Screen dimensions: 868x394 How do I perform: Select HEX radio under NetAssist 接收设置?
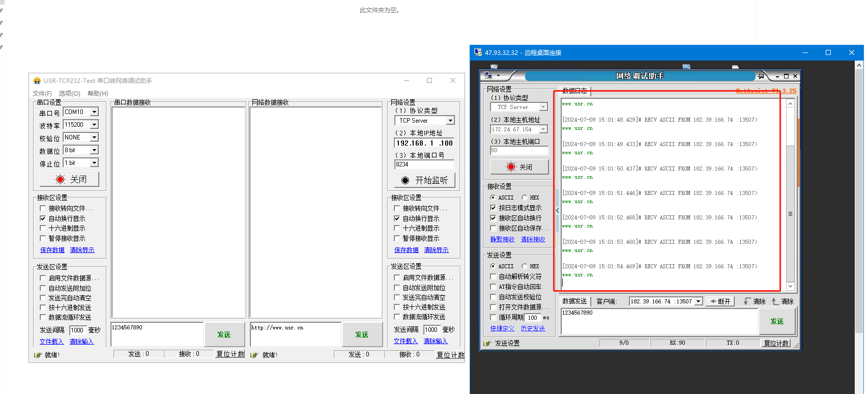524,198
